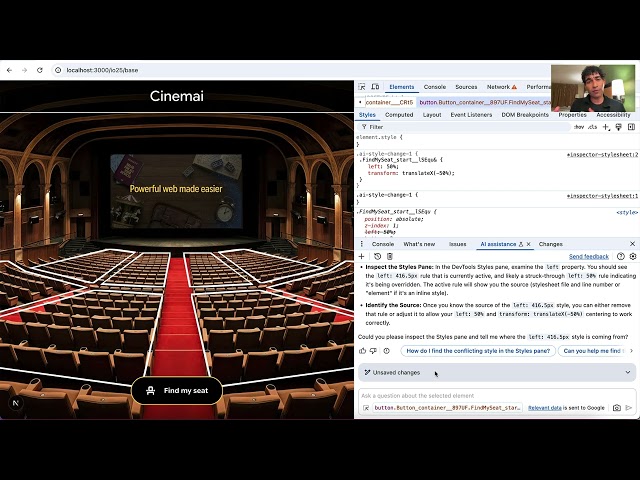
Task: Reload the page with the refresh icon
Action: 40,70
